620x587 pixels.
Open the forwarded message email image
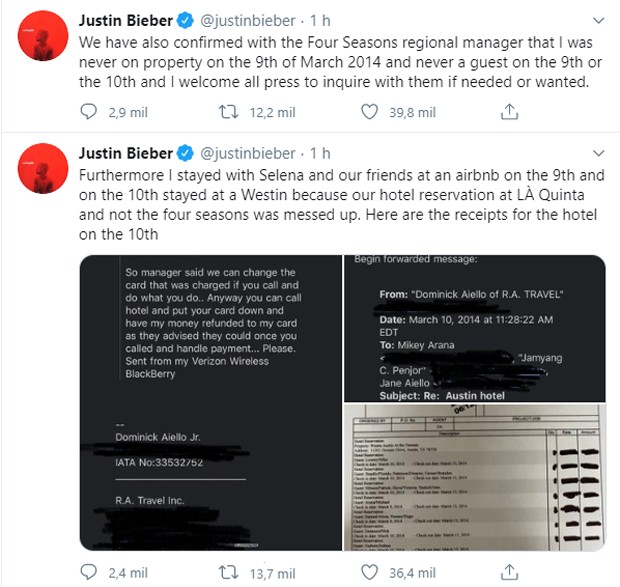[475, 328]
